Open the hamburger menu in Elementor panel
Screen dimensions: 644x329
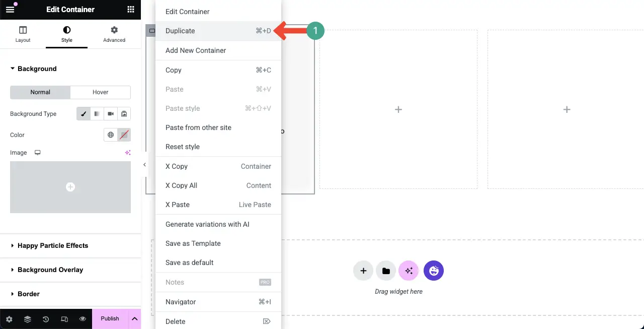coord(10,9)
